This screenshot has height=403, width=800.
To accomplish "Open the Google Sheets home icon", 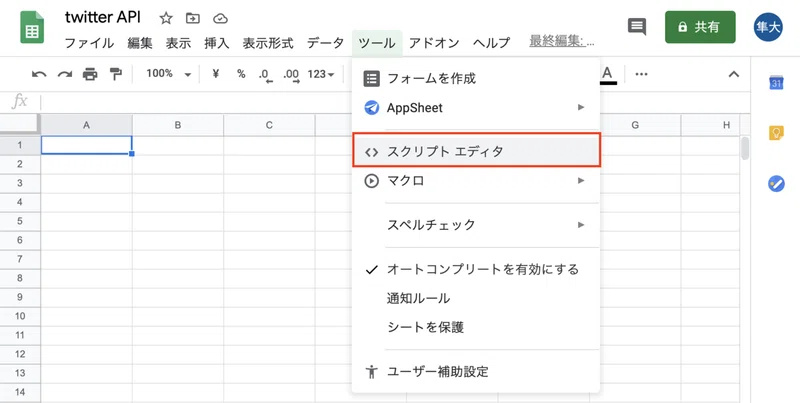I will tap(32, 27).
